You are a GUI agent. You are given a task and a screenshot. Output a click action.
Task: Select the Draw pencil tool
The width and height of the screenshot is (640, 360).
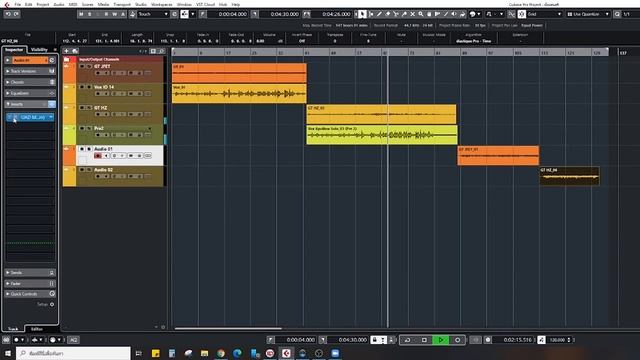[x=379, y=14]
